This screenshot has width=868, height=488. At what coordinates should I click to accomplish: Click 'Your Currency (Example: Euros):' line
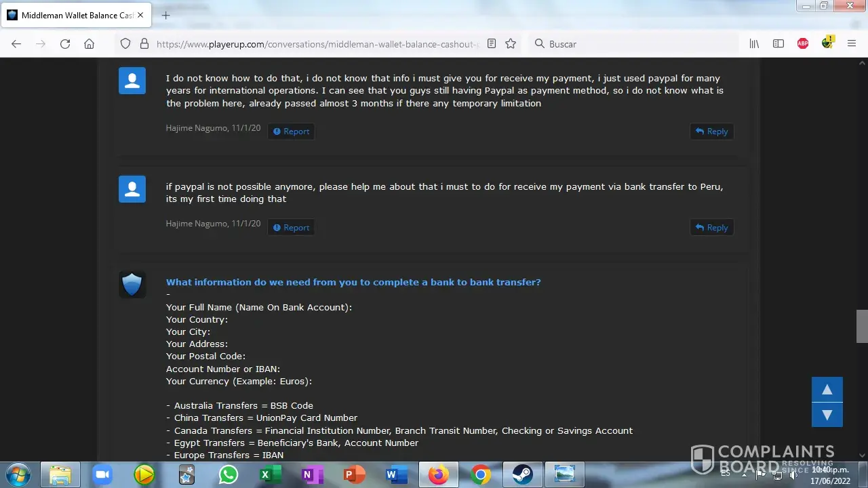pyautogui.click(x=239, y=381)
